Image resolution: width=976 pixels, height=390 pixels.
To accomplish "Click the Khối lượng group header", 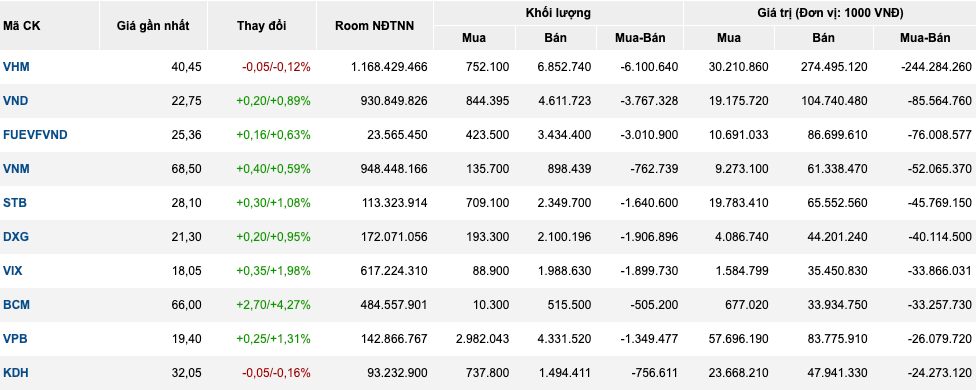I will coord(558,13).
